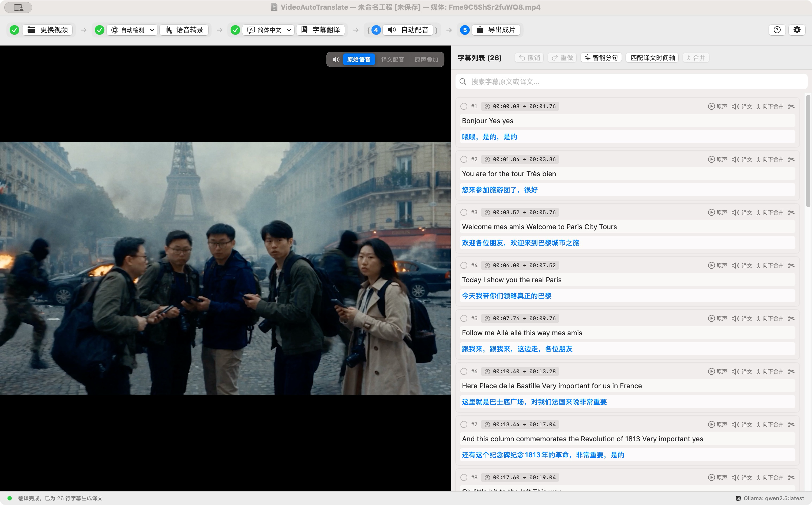
Task: Click 智能分句 smart split button
Action: [601, 58]
